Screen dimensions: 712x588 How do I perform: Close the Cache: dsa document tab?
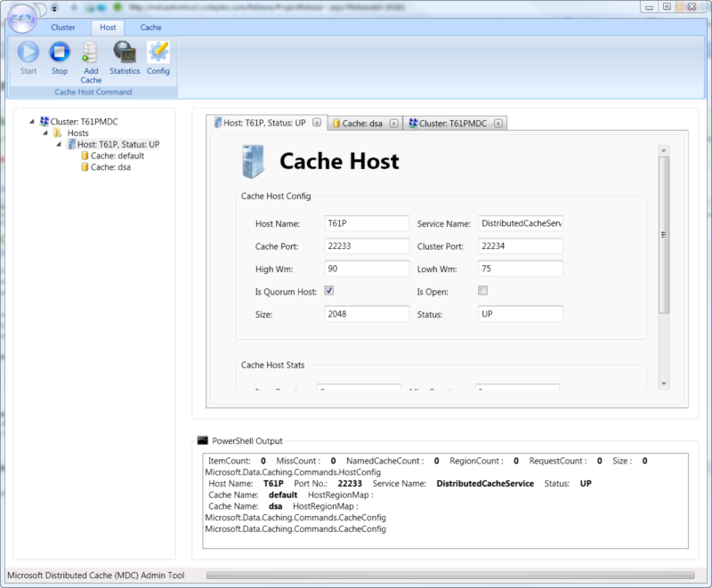click(x=394, y=124)
